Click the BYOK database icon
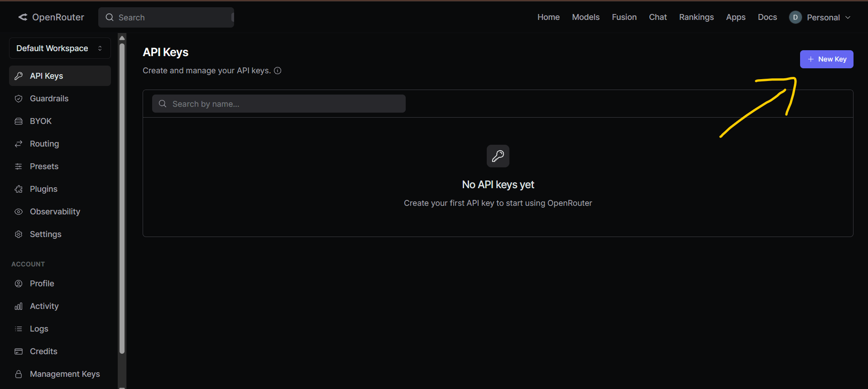The height and width of the screenshot is (389, 868). (x=19, y=121)
